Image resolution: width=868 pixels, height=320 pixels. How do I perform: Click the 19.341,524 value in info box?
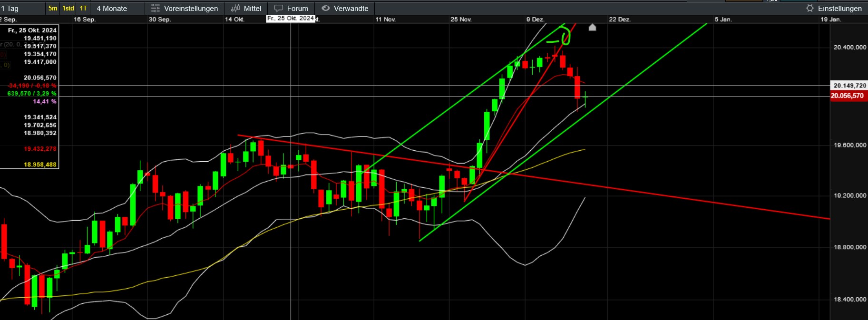point(40,117)
